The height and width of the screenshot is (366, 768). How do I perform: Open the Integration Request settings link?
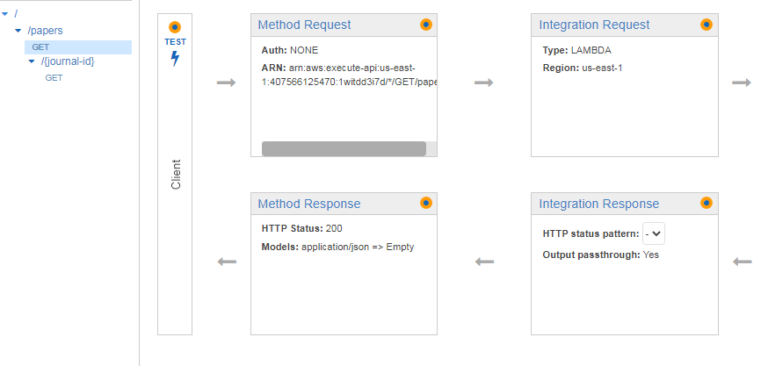pyautogui.click(x=594, y=25)
